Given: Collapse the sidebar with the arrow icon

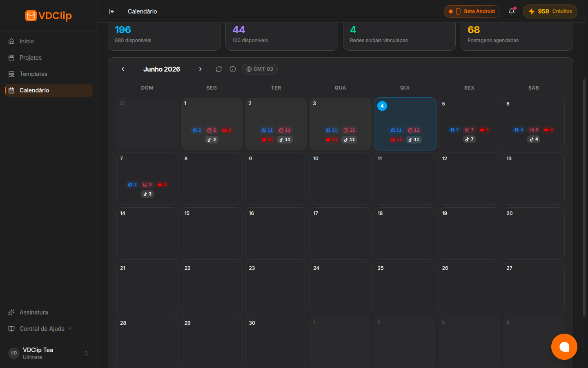Looking at the screenshot, I should coord(112,11).
